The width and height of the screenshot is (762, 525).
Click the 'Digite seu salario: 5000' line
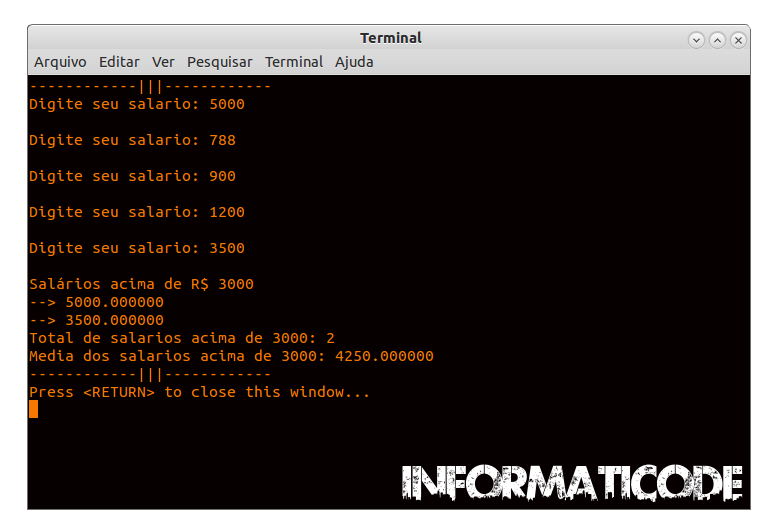coord(137,104)
